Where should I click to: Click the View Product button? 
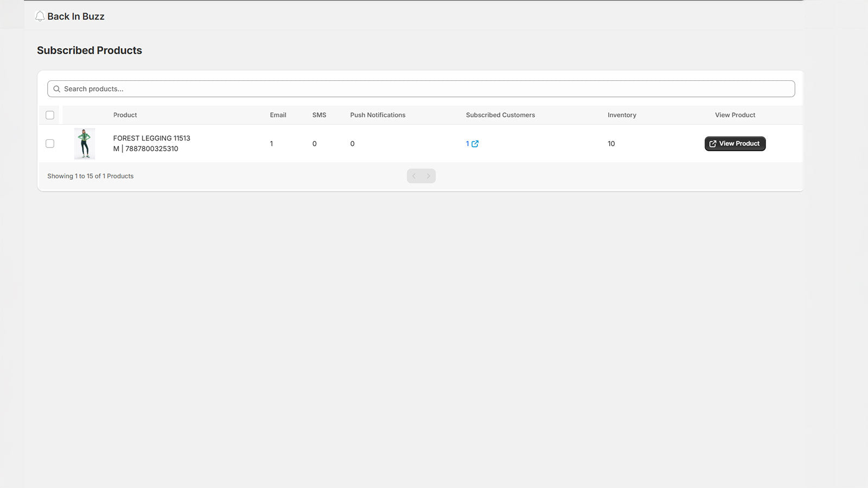pyautogui.click(x=735, y=144)
